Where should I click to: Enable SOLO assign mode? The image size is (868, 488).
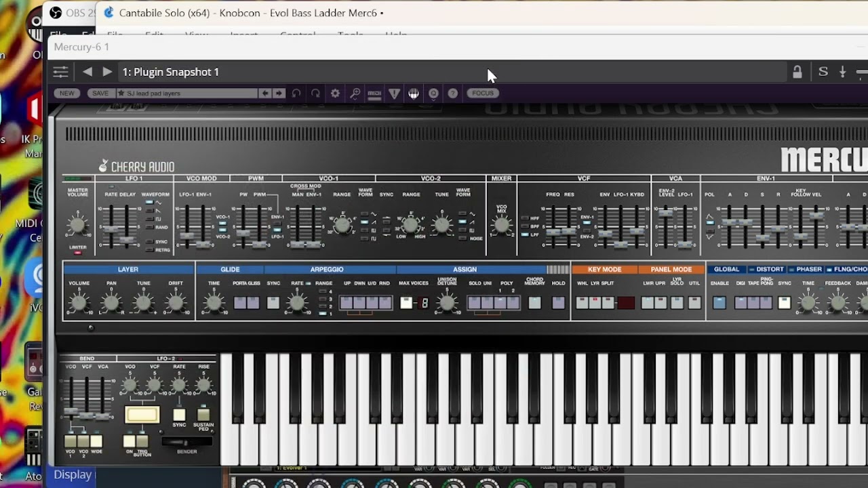(x=474, y=303)
